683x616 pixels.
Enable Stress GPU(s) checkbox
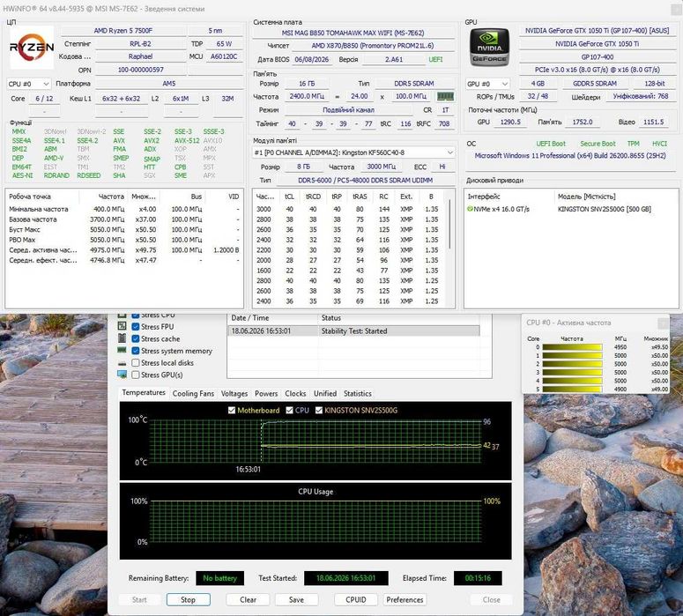click(136, 375)
